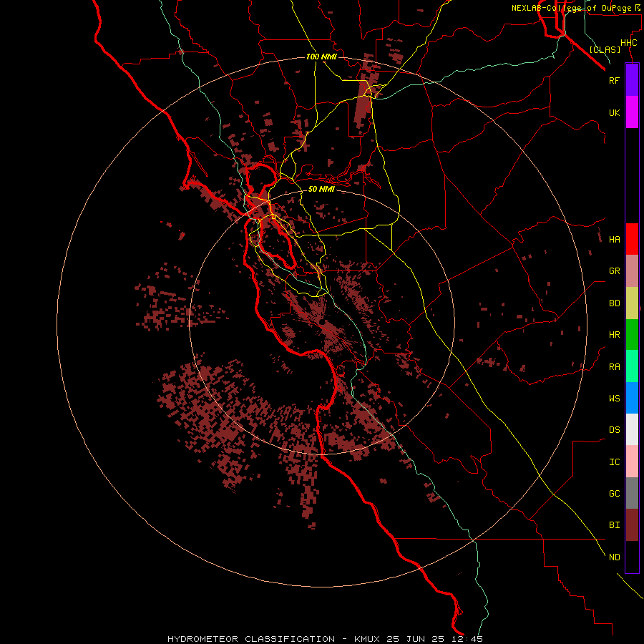Click the IC pink legend swatch
644x644 pixels.
coord(632,462)
